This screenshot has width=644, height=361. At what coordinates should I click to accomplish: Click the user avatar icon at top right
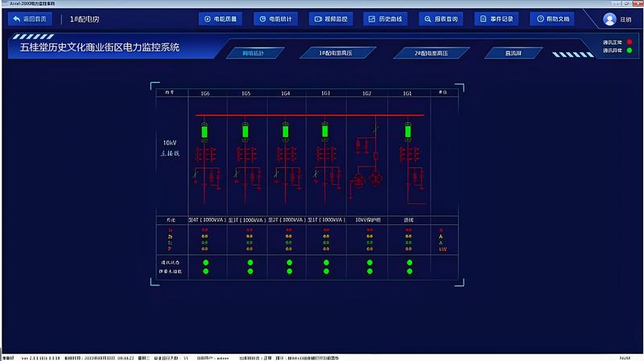[x=609, y=19]
